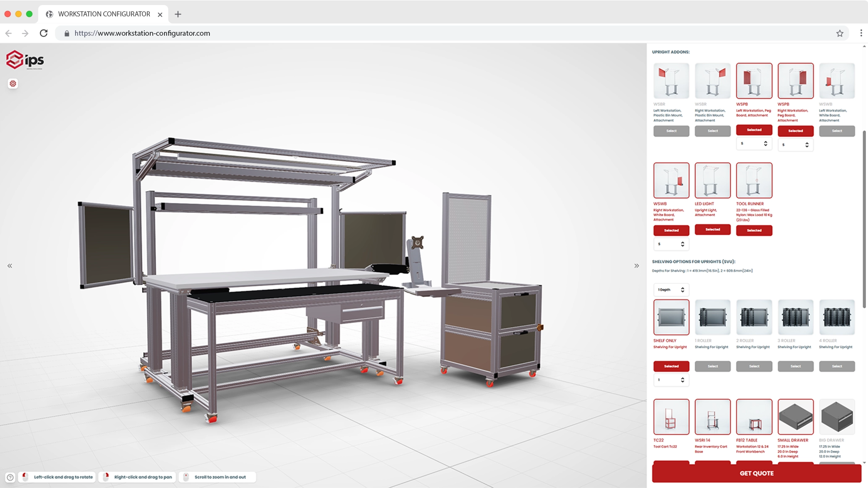Click the TOOL RUNNER addon thumbnail
The image size is (868, 488).
tap(754, 180)
